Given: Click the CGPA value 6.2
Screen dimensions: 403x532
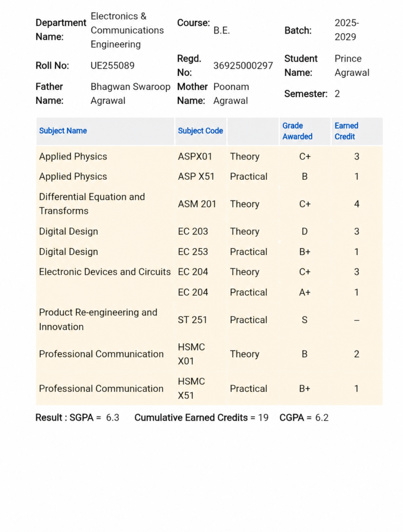Looking at the screenshot, I should pos(322,417).
